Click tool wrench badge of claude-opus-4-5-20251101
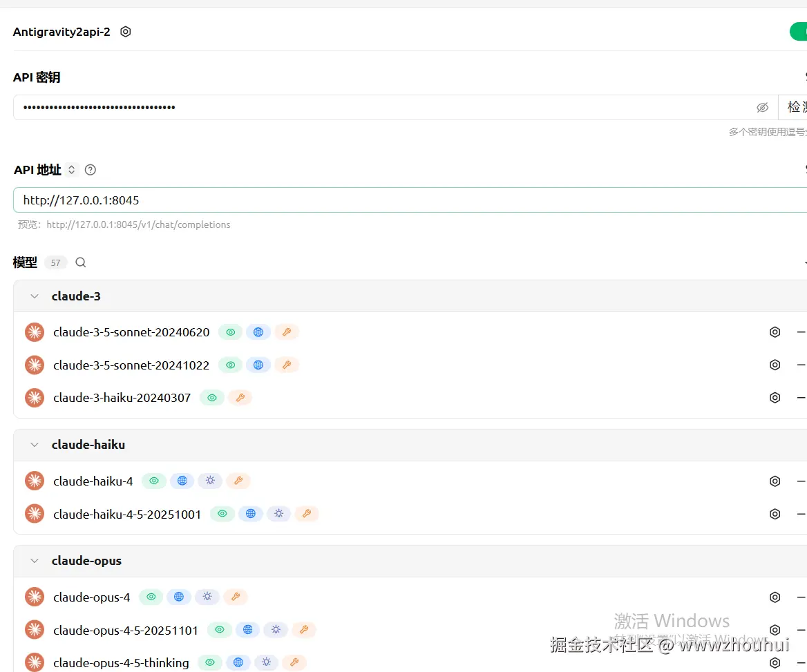Viewport: 807px width, 672px height. 303,630
